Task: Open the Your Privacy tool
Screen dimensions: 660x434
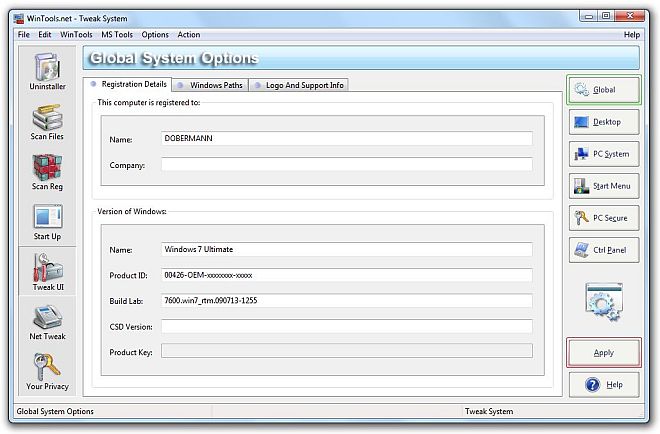Action: [47, 372]
